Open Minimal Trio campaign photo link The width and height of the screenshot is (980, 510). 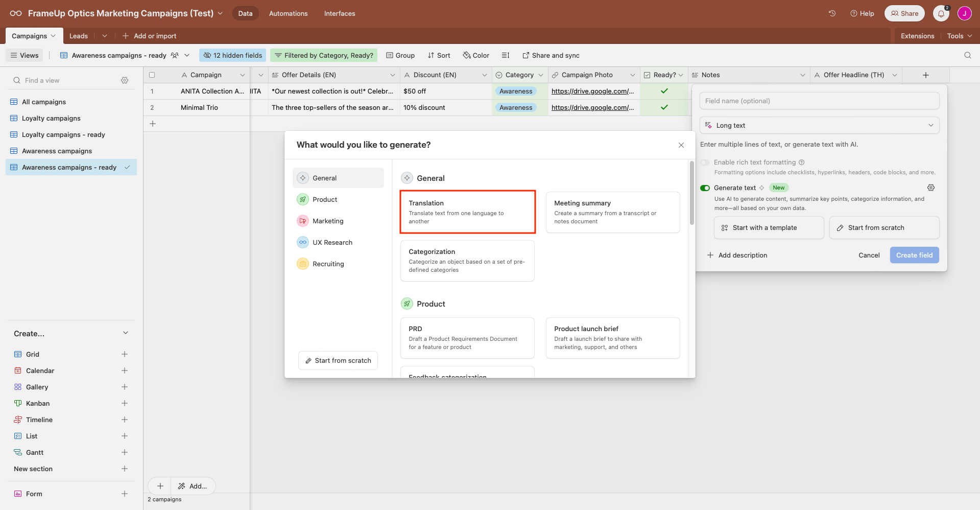click(592, 107)
